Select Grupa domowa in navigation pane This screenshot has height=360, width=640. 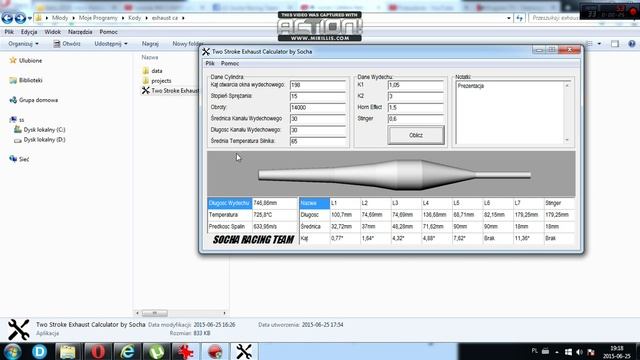click(33, 100)
